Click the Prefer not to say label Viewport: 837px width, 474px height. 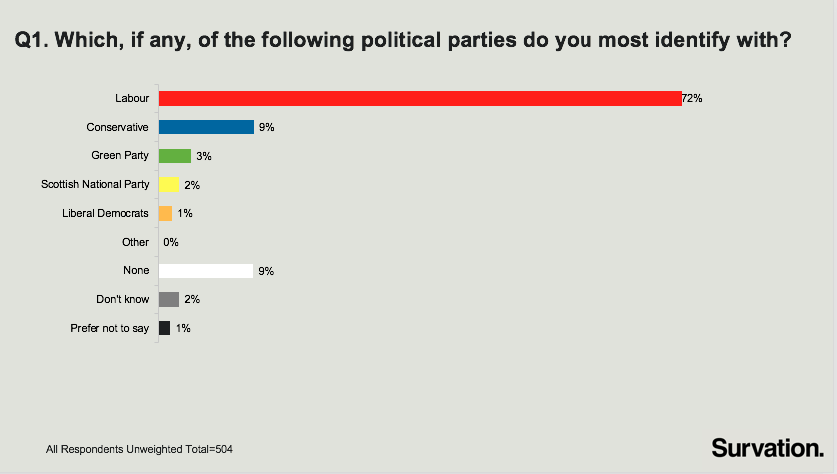click(109, 328)
